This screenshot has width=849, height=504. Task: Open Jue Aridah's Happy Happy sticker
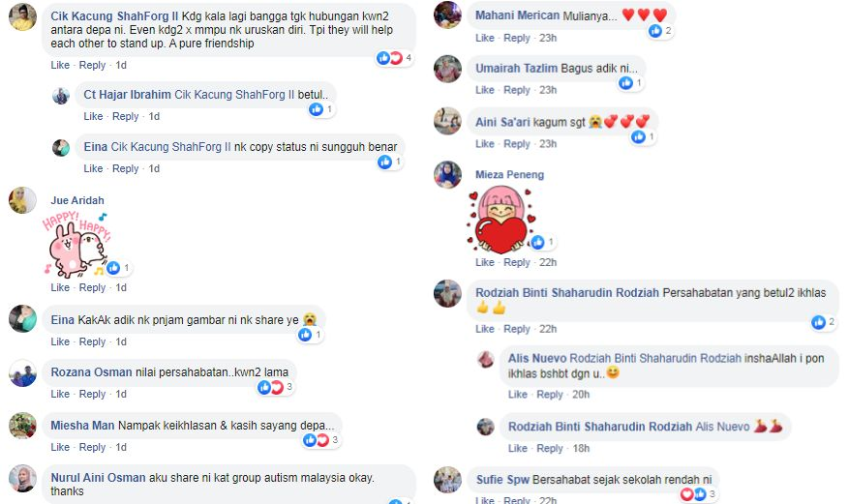tap(76, 244)
